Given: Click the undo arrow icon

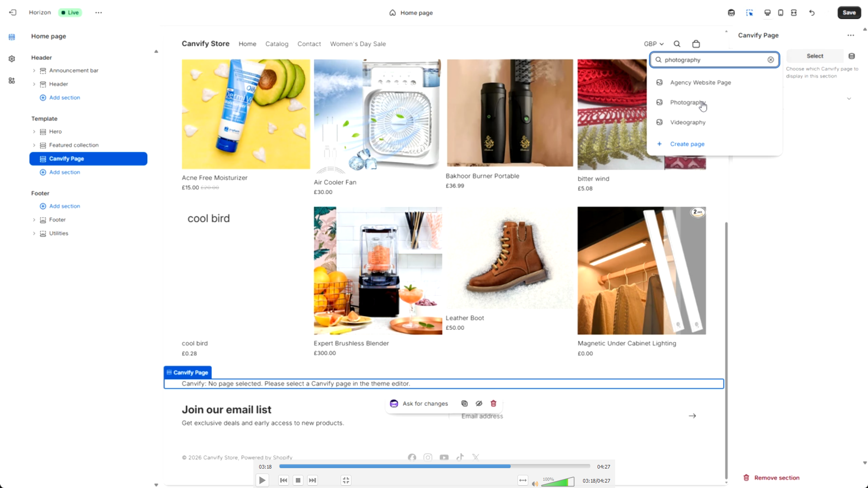Looking at the screenshot, I should point(812,13).
